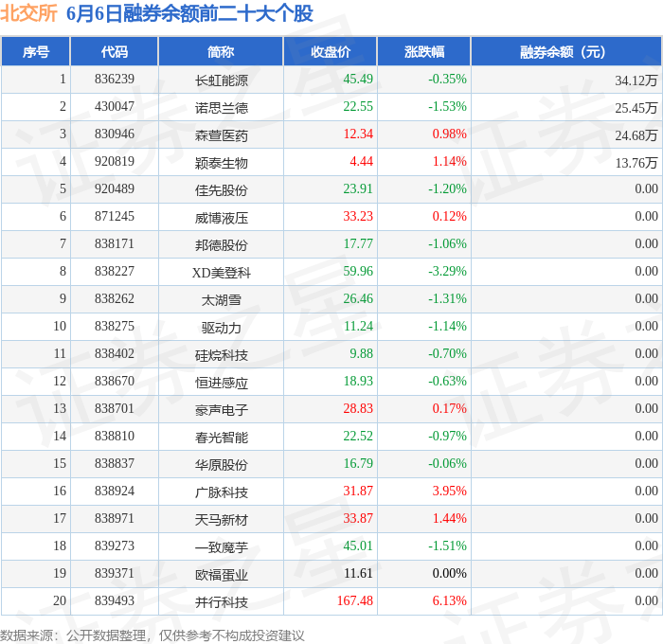Screen dimensions: 663x644
Task: Select the name 长虹能源
Action: point(221,80)
